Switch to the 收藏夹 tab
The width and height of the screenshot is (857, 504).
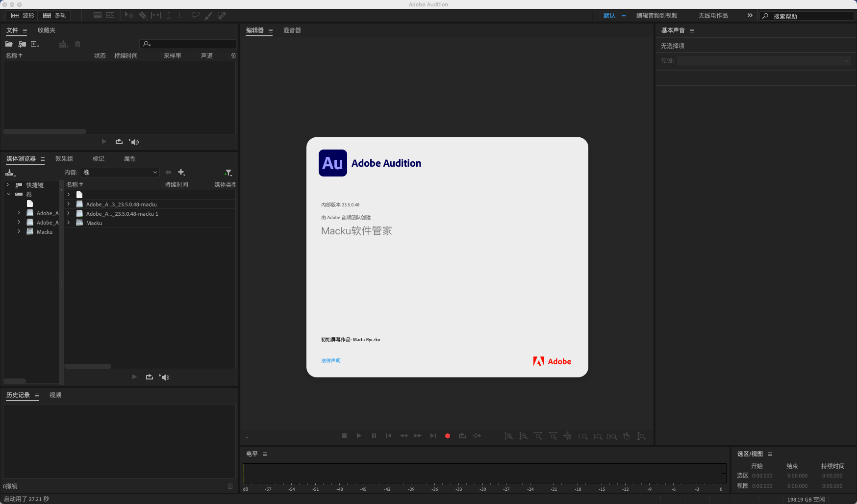(47, 30)
